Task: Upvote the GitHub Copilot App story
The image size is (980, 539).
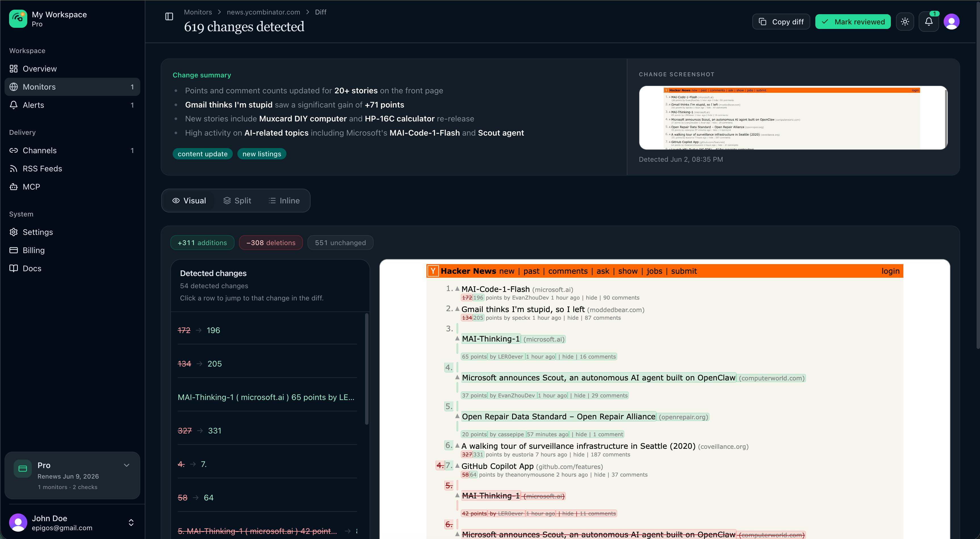Action: pyautogui.click(x=457, y=466)
